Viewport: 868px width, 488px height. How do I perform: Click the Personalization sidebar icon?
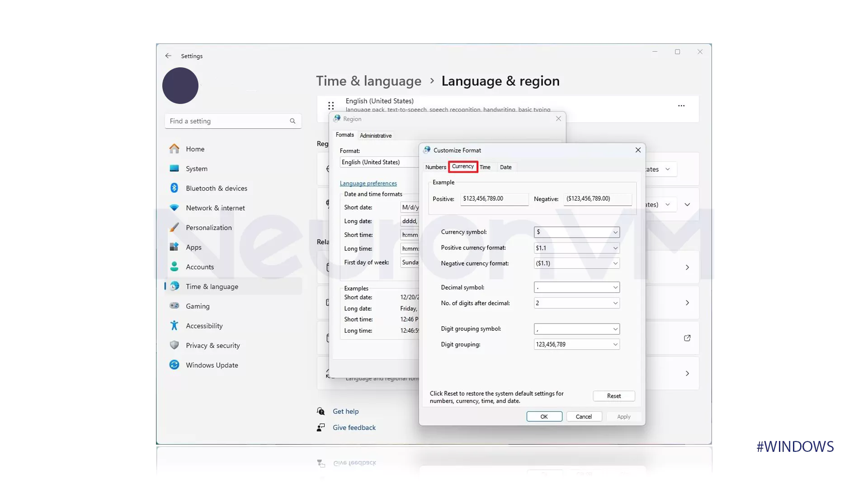[x=174, y=227]
